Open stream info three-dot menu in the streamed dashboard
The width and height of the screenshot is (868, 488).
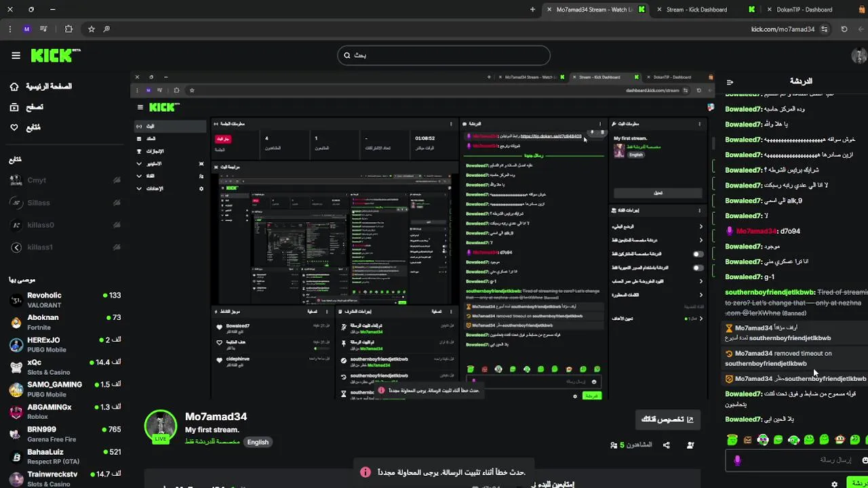pyautogui.click(x=699, y=123)
